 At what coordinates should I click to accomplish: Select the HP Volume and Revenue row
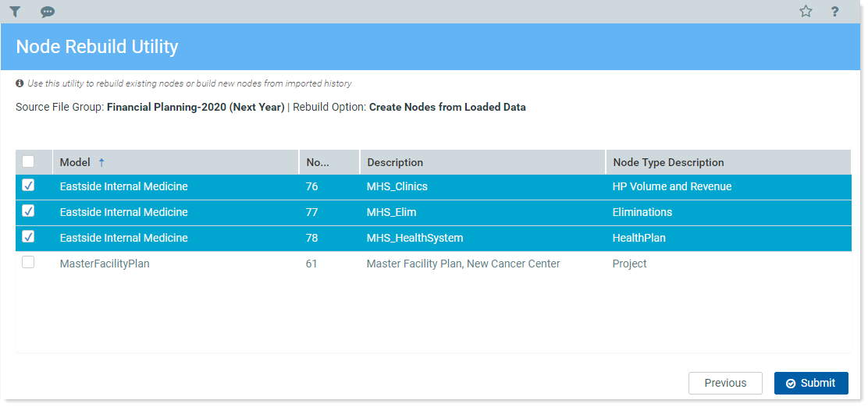click(671, 186)
